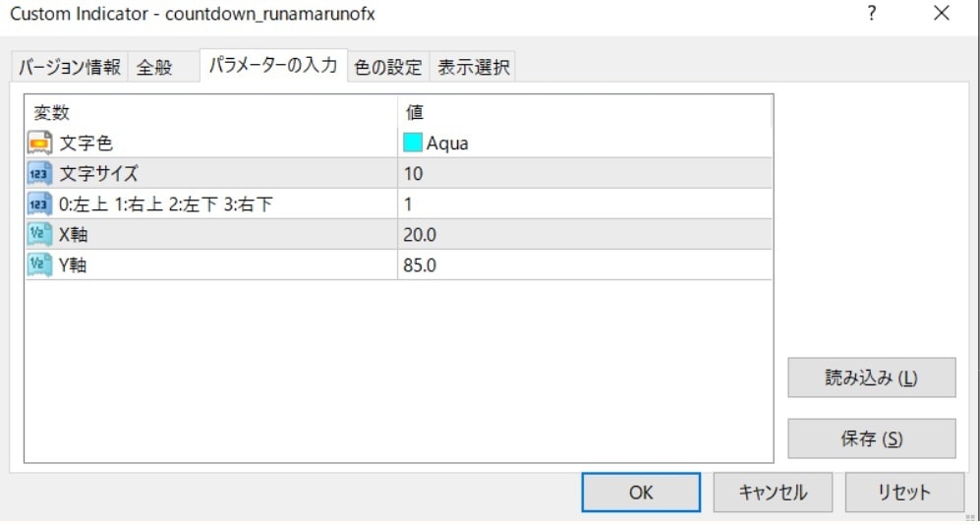Click the キャンセル button
The width and height of the screenshot is (980, 524).
pos(774,493)
